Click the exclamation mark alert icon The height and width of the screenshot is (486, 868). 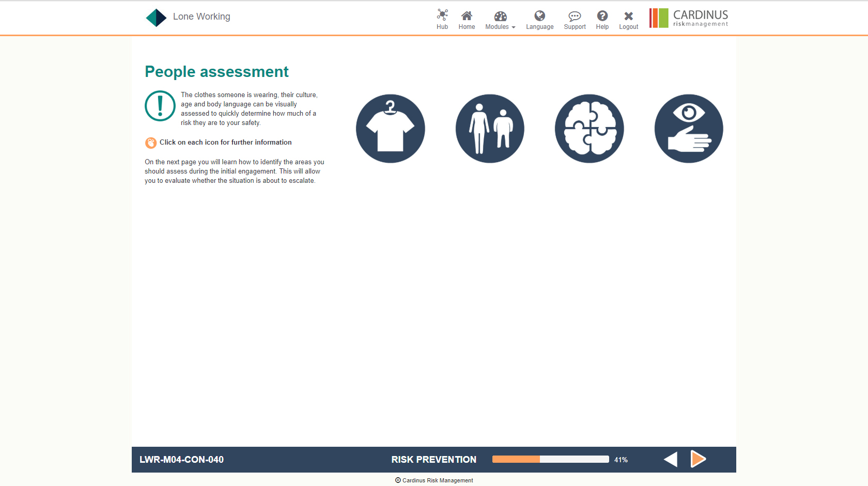point(160,106)
